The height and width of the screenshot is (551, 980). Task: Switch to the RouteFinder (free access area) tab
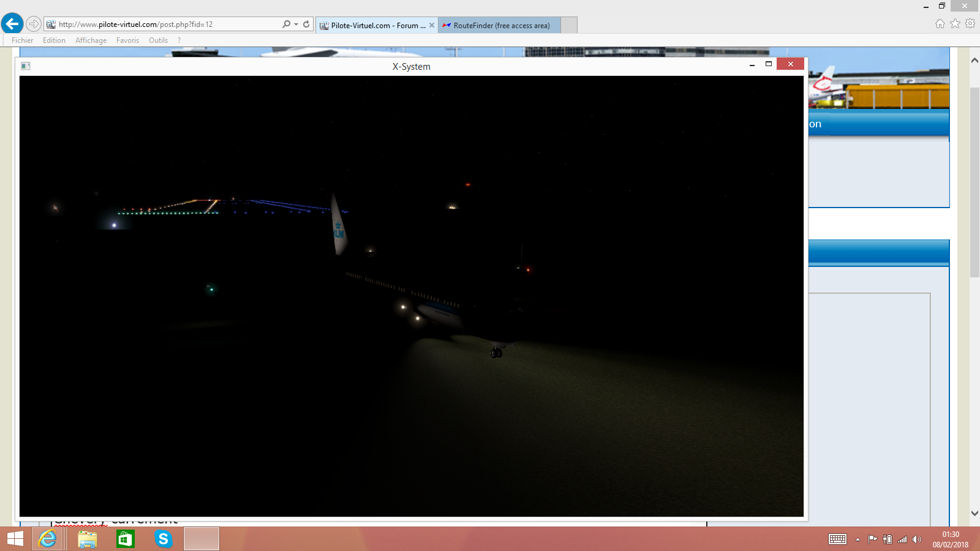tap(499, 25)
